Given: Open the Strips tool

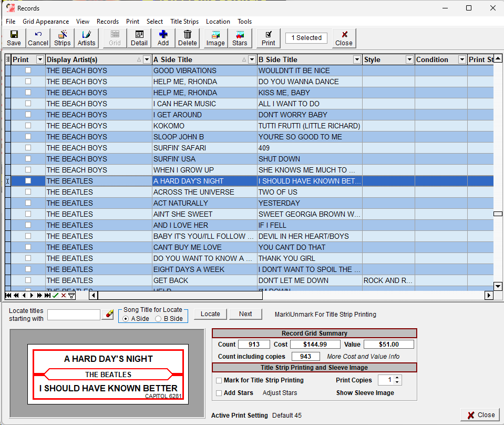Looking at the screenshot, I should (x=62, y=38).
